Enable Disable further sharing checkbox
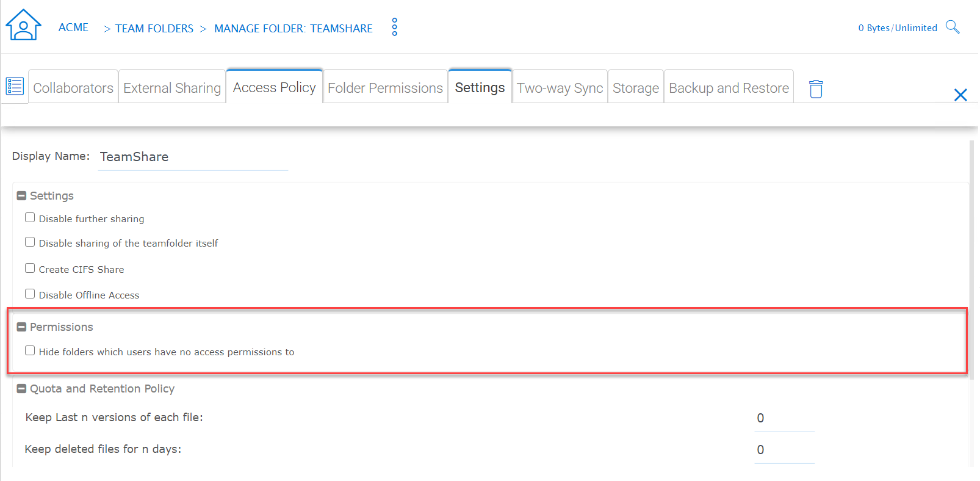Viewport: 980px width, 481px height. 30,217
